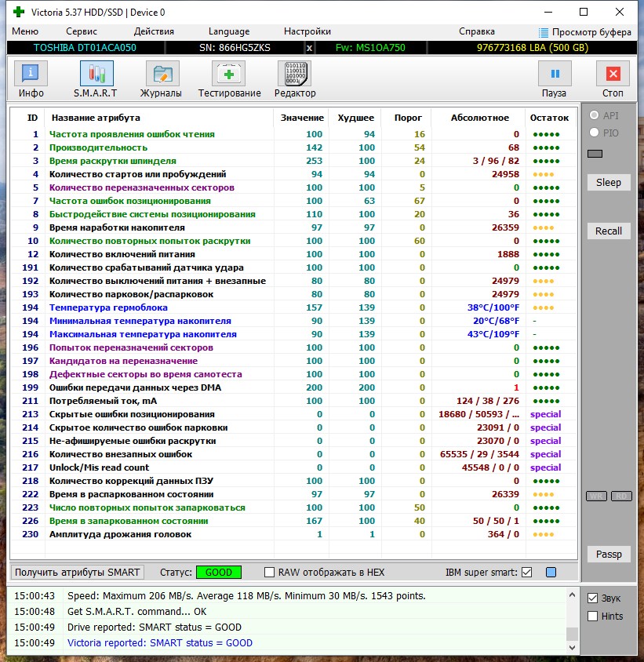Select row Время в запаркованном состоянии

pos(293,521)
